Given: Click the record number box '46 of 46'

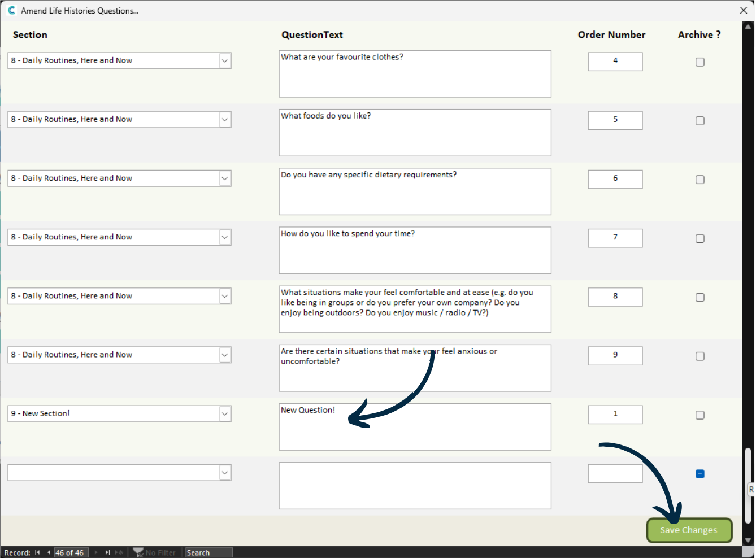Looking at the screenshot, I should pos(70,552).
